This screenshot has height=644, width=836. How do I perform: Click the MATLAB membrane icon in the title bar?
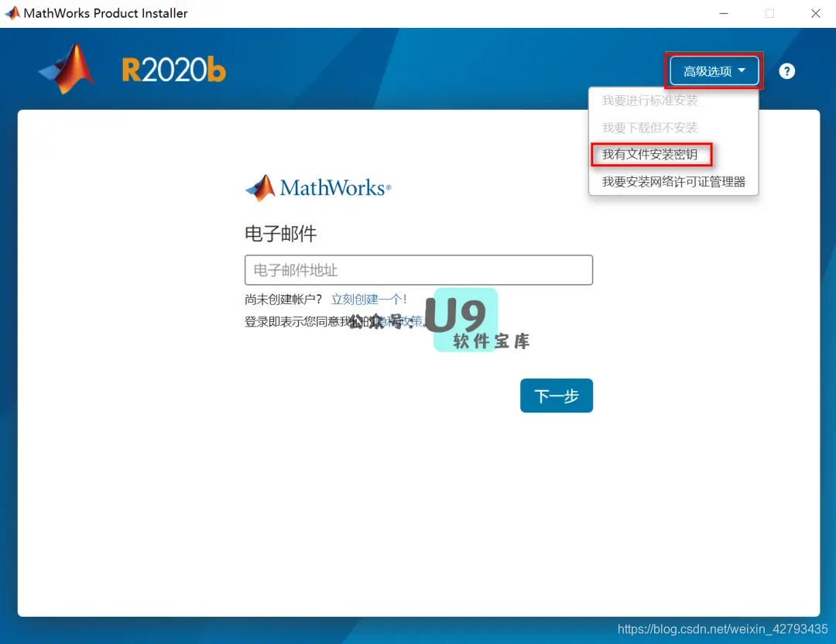[x=12, y=12]
